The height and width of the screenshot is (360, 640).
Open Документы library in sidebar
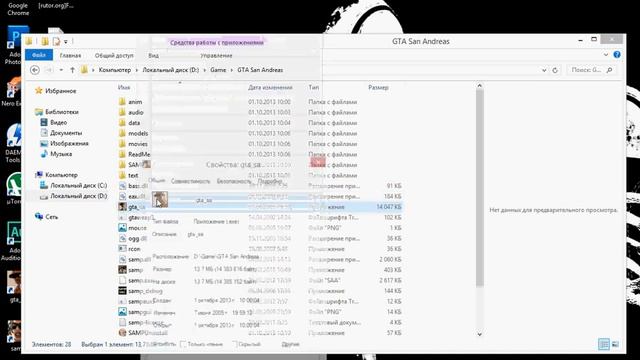click(61, 133)
